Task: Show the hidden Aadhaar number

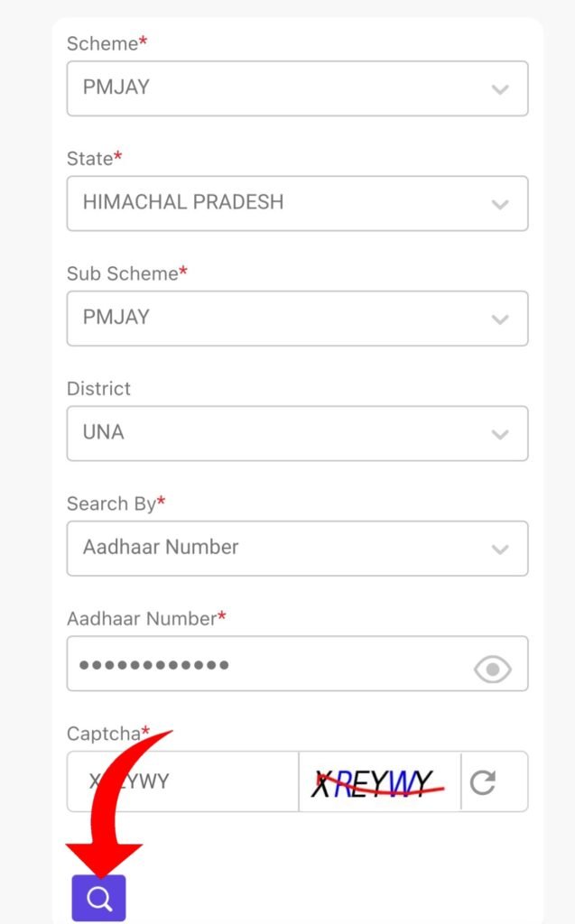Action: [x=492, y=669]
